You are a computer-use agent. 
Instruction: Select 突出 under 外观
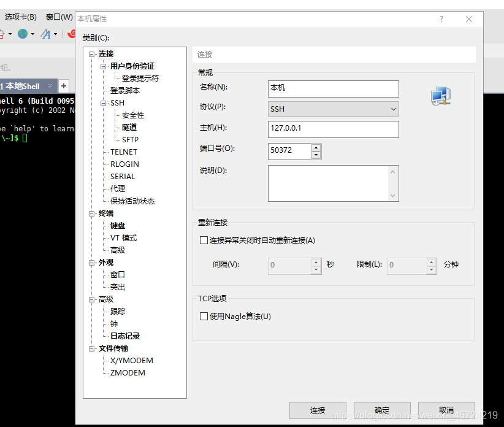[118, 287]
